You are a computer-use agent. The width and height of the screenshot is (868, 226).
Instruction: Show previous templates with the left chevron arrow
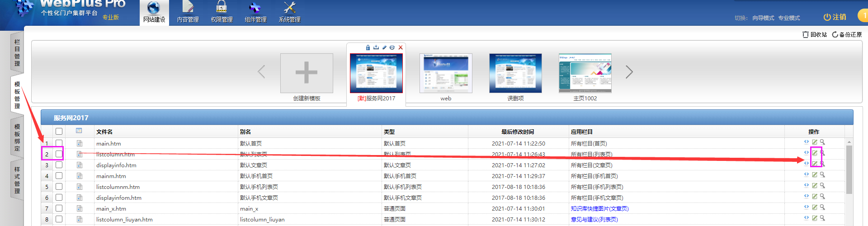(261, 72)
